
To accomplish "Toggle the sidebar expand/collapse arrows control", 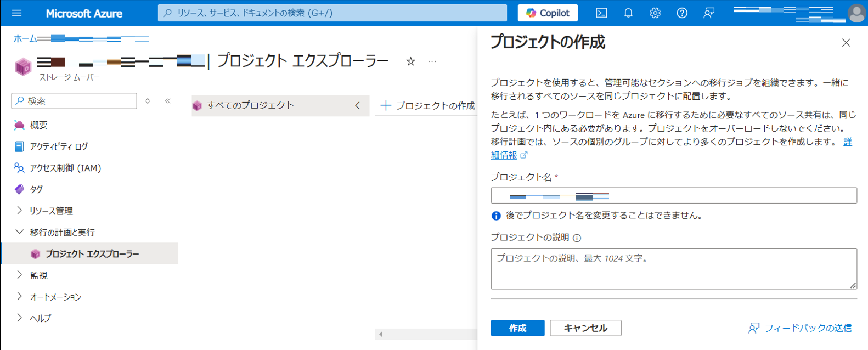I will (x=148, y=101).
